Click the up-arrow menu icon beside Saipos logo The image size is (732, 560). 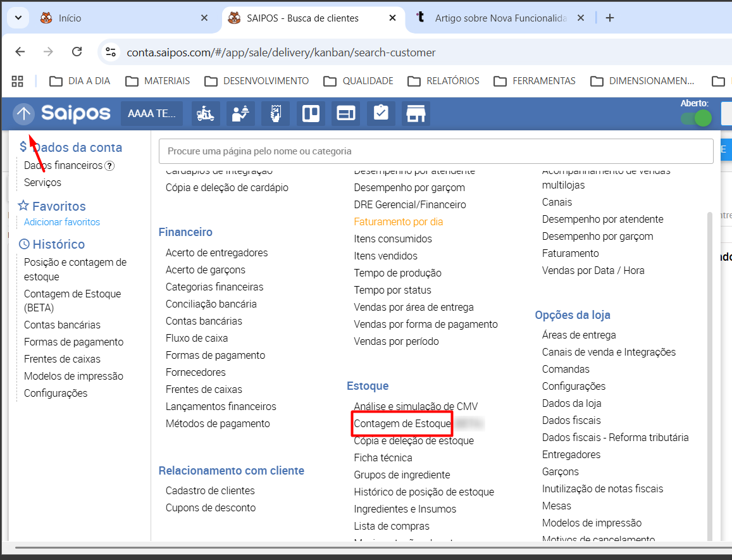(24, 113)
